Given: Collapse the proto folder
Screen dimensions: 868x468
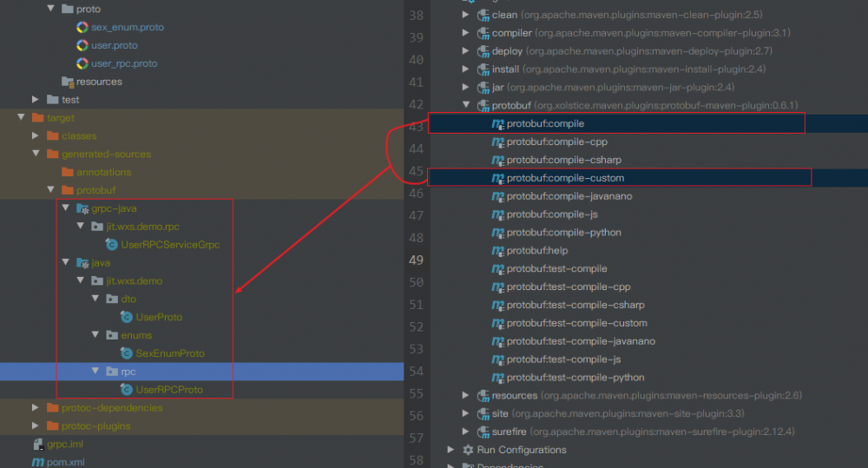Looking at the screenshot, I should click(51, 9).
